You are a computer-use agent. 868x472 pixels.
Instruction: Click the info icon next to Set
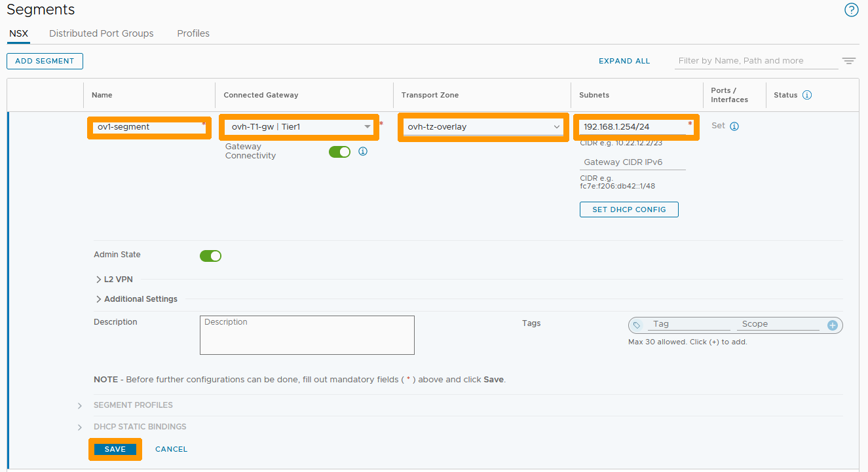click(734, 126)
